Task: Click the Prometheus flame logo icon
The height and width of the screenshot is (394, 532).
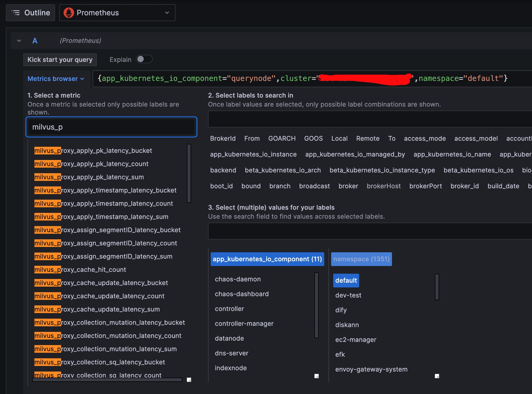Action: (x=69, y=13)
